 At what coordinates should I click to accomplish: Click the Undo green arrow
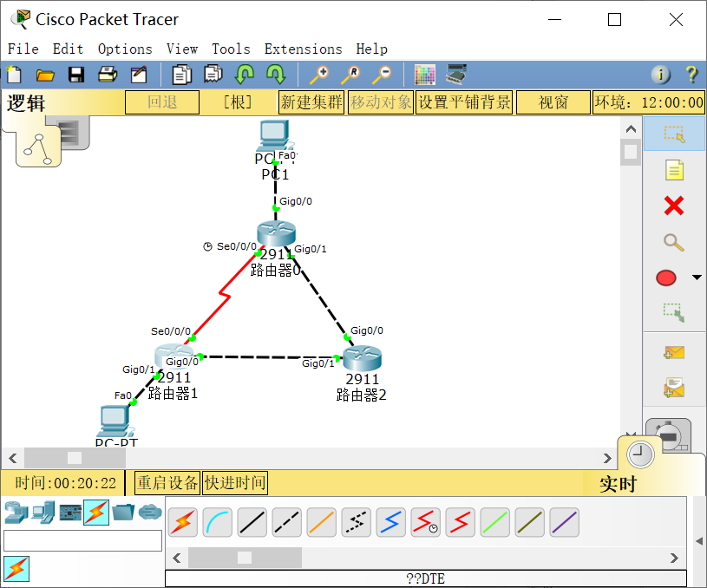[245, 75]
